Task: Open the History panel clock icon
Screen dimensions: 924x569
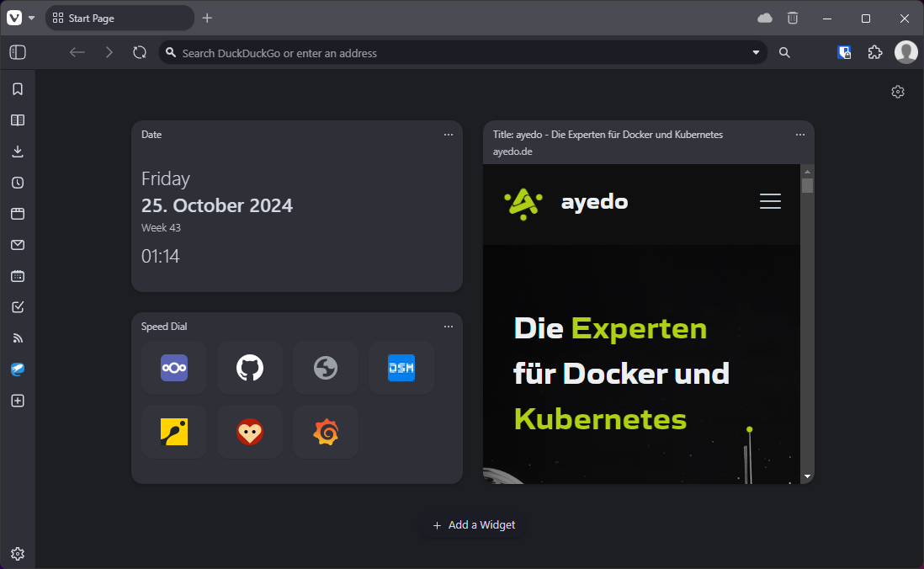Action: [x=18, y=183]
